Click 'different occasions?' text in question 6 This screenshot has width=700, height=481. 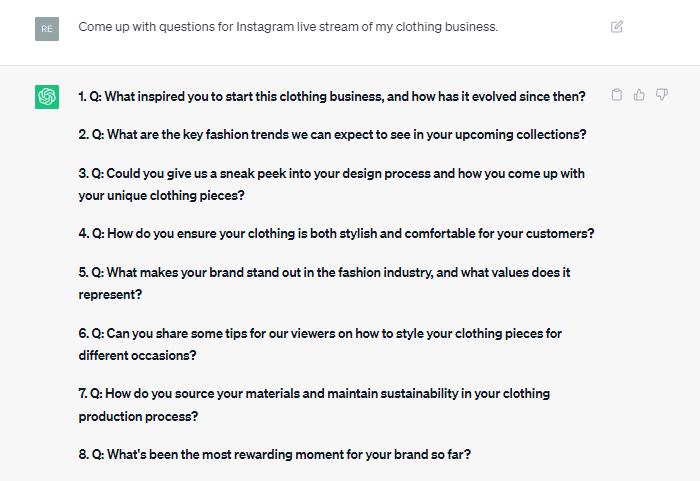[x=138, y=356]
